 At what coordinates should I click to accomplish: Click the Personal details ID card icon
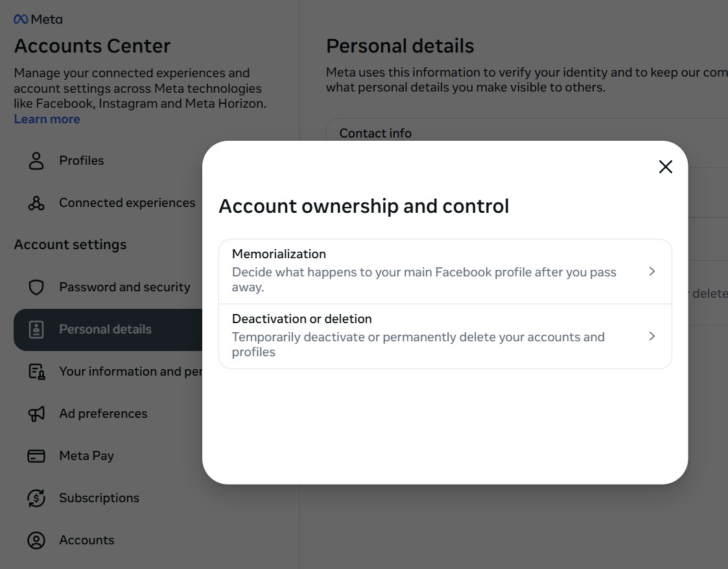point(36,330)
